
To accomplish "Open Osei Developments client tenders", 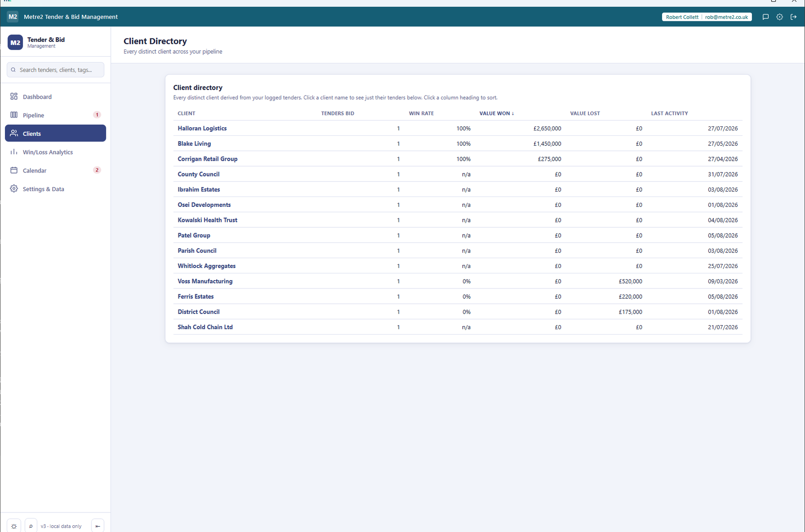I will click(204, 205).
